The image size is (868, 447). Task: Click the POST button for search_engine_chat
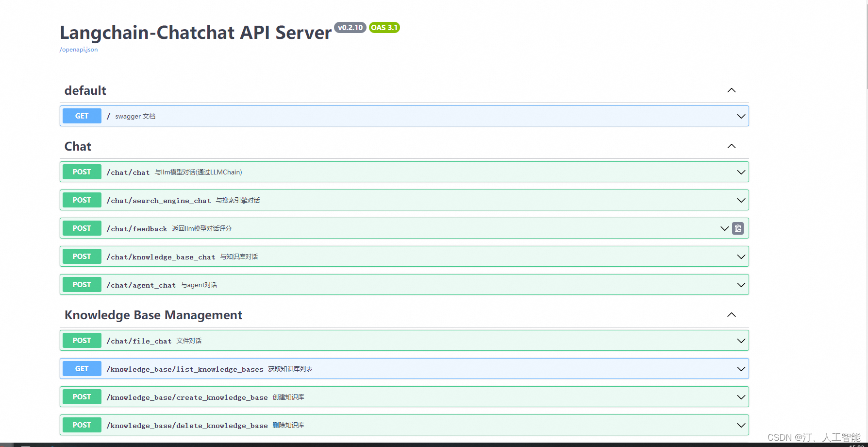82,200
